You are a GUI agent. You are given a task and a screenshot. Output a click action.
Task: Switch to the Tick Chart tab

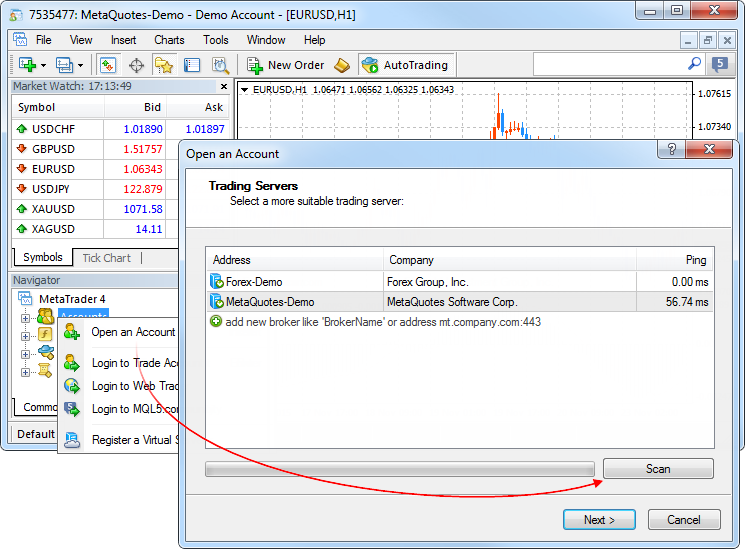coord(106,258)
